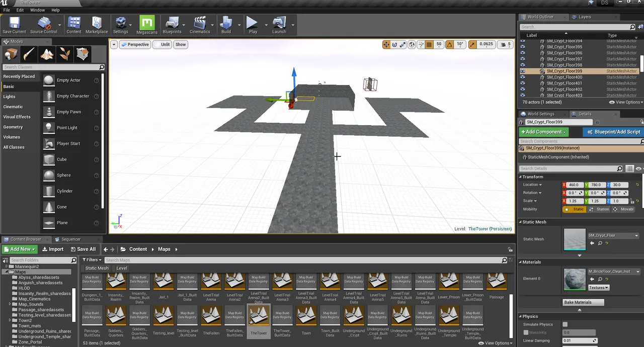644x347 pixels.
Task: Select the scale gizmo tool
Action: (x=403, y=44)
